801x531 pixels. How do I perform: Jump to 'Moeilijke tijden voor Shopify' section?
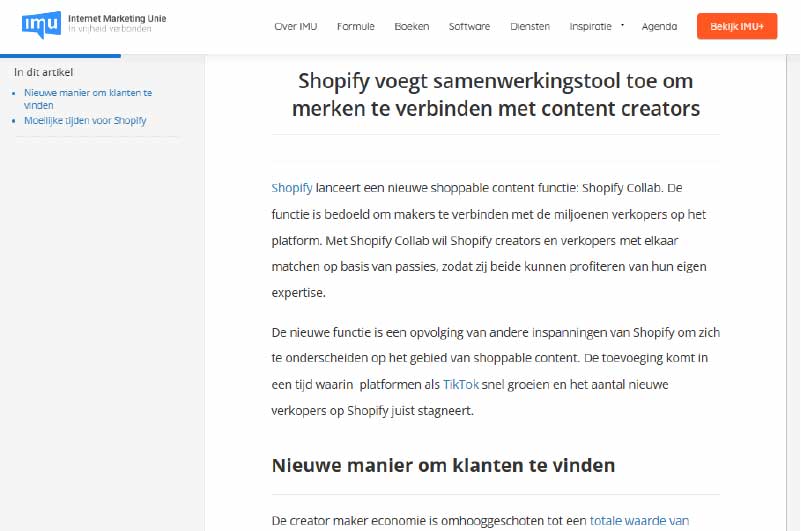tap(85, 121)
